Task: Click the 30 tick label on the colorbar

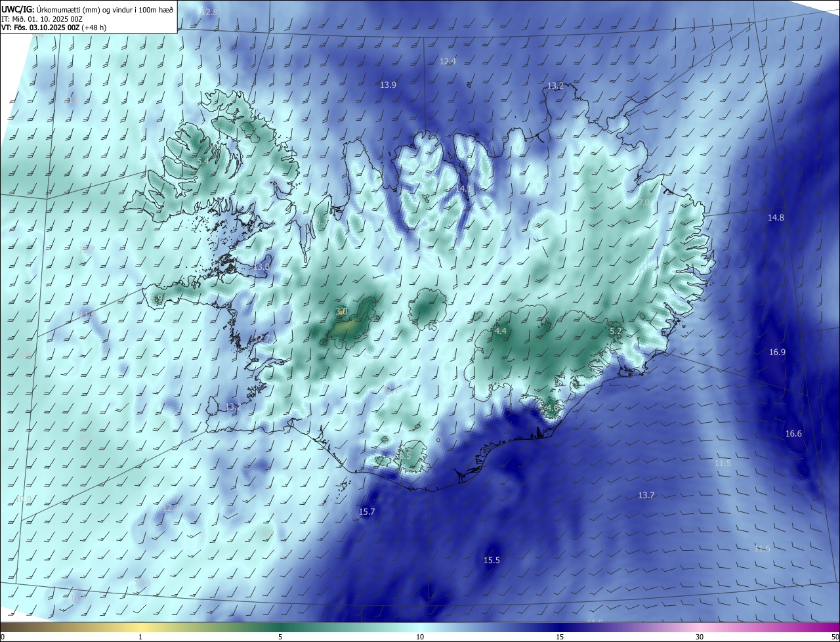Action: 700,637
